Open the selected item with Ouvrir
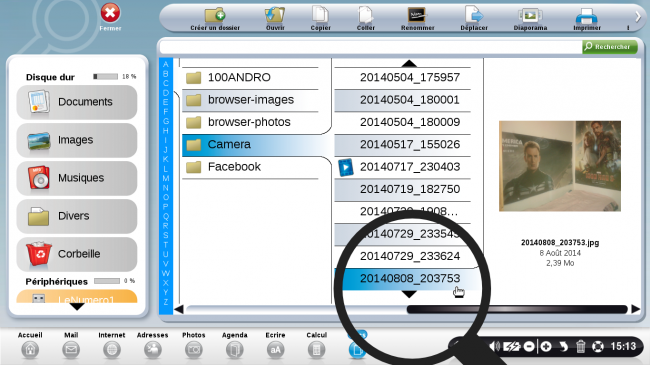 tap(275, 15)
